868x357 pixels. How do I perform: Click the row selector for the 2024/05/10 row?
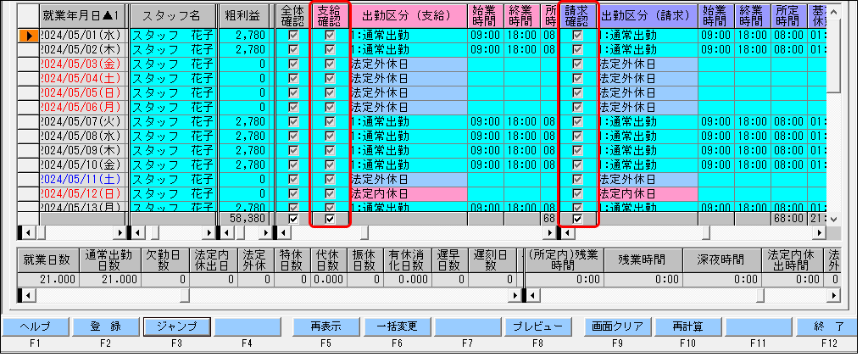[x=29, y=165]
